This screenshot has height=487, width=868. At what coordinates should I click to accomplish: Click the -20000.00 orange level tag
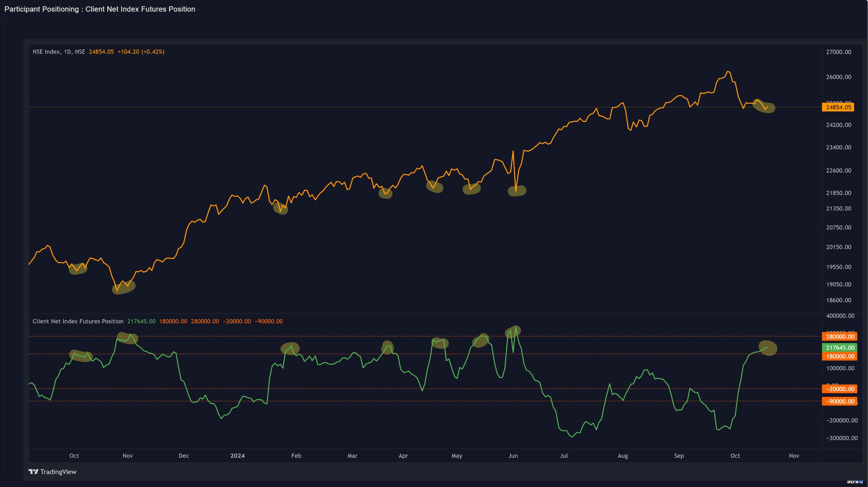coord(840,389)
